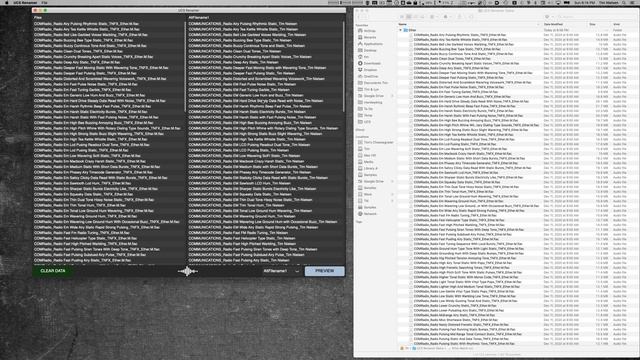The height and width of the screenshot is (360, 640).
Task: Select 'Em Fast Tuning Garble' row in Files list
Action: (x=109, y=90)
